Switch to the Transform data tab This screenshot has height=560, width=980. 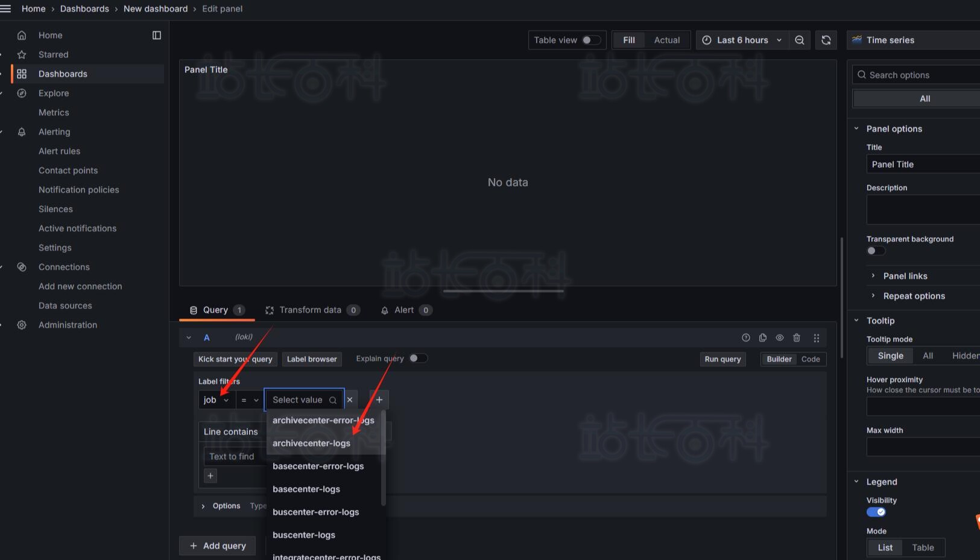311,310
